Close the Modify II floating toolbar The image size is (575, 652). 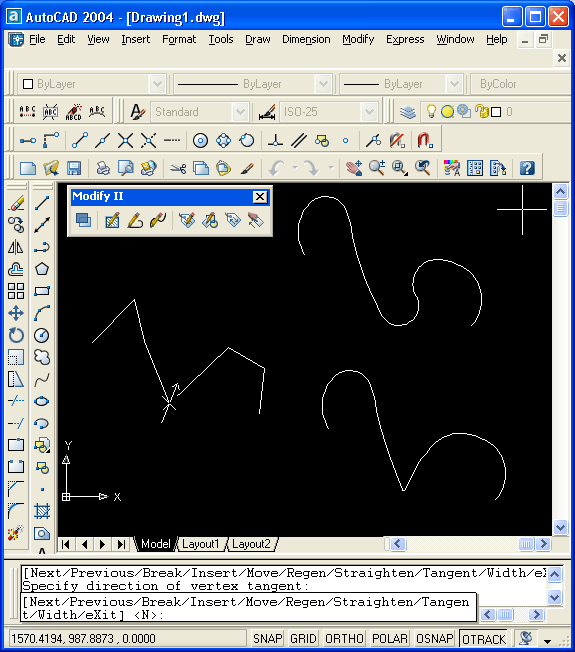[260, 197]
